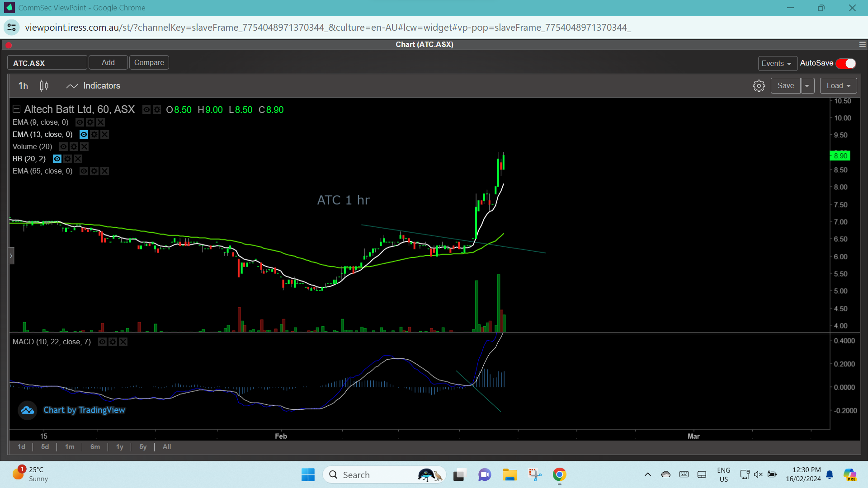Select the 1y time range
The height and width of the screenshot is (488, 868).
pos(120,447)
